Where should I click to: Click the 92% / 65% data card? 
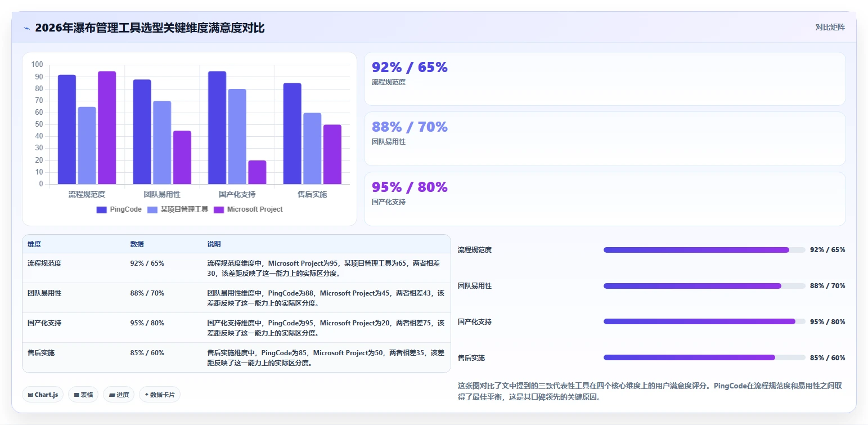pos(605,79)
